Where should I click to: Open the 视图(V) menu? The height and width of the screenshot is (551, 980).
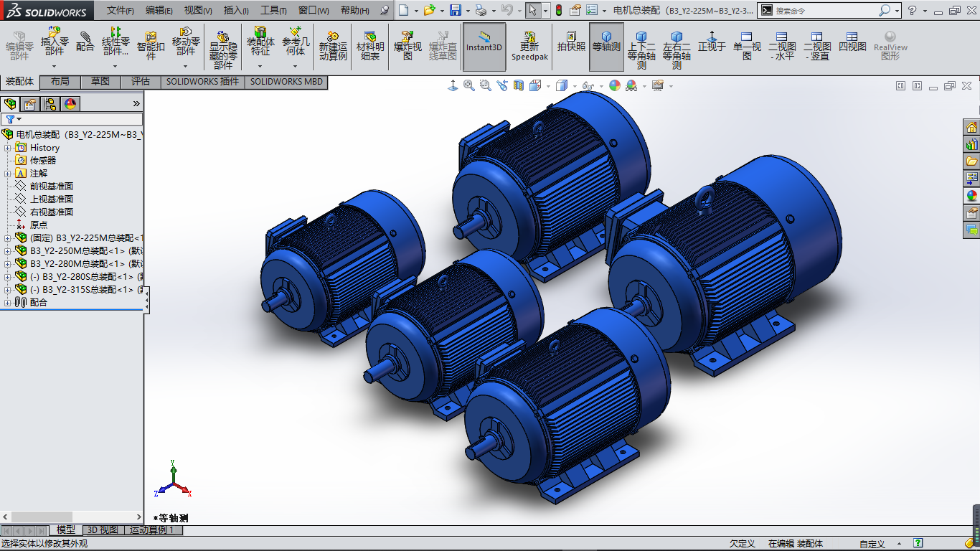point(197,11)
